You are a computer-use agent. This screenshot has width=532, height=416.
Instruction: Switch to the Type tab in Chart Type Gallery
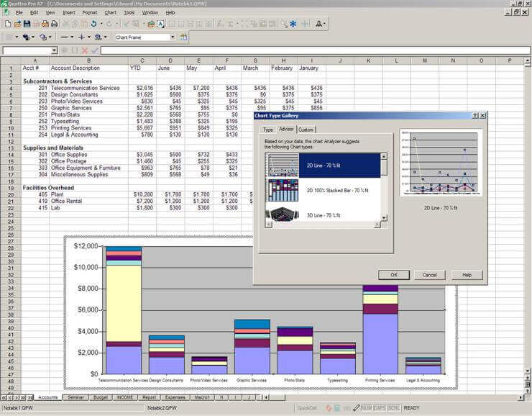coord(267,130)
